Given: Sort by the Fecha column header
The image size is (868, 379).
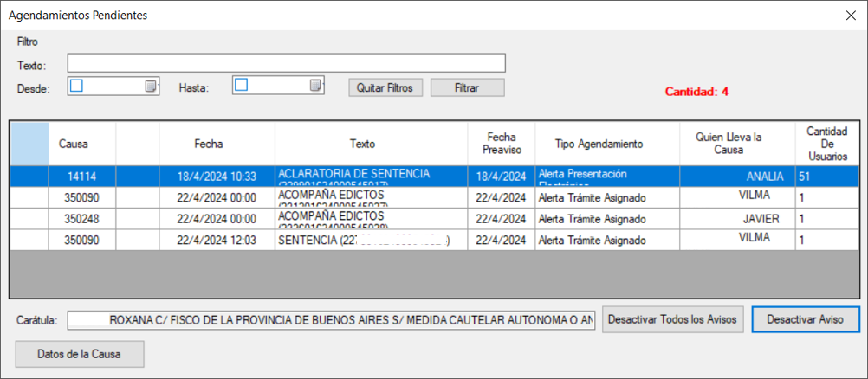Looking at the screenshot, I should [x=208, y=143].
